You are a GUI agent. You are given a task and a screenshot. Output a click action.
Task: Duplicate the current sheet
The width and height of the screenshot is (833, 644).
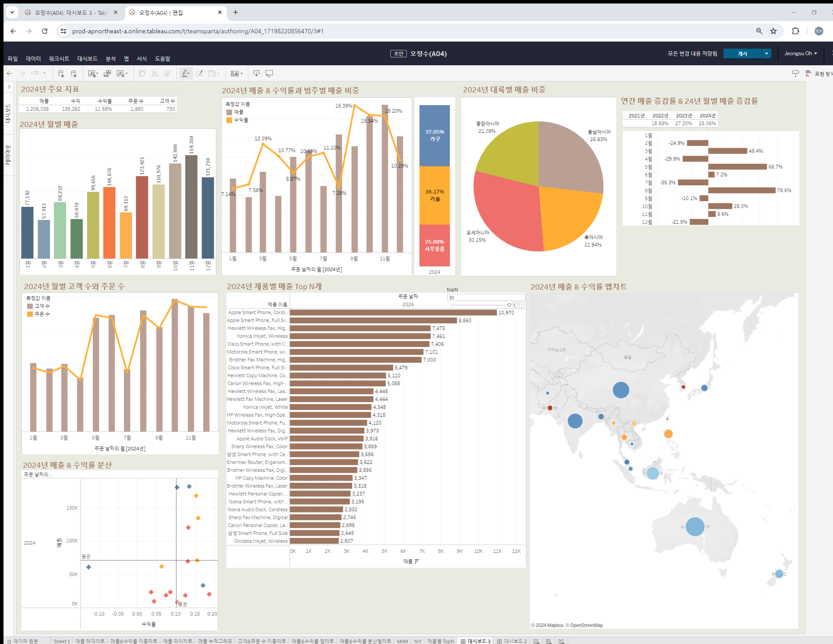click(x=107, y=74)
